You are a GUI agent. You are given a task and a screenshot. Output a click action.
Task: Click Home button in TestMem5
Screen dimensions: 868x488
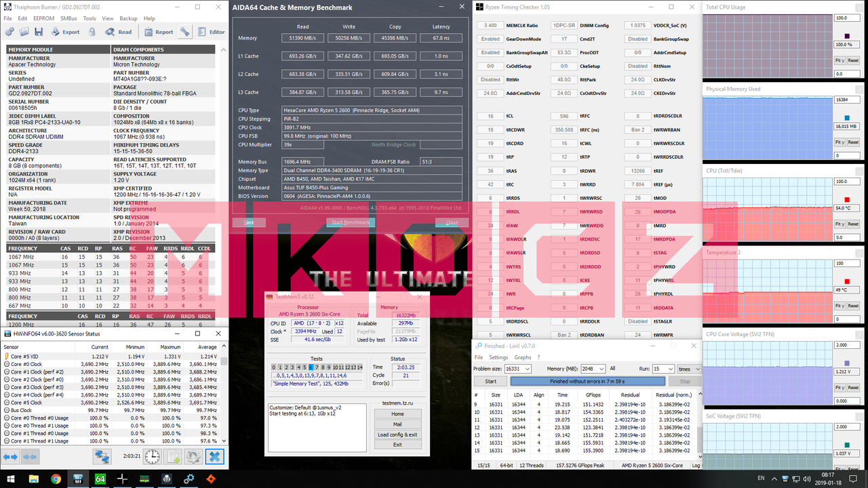[397, 414]
